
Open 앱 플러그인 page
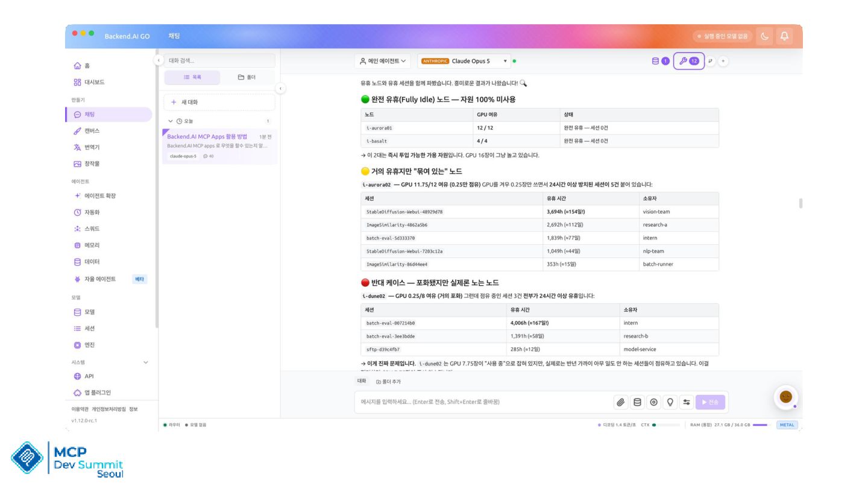(x=108, y=393)
